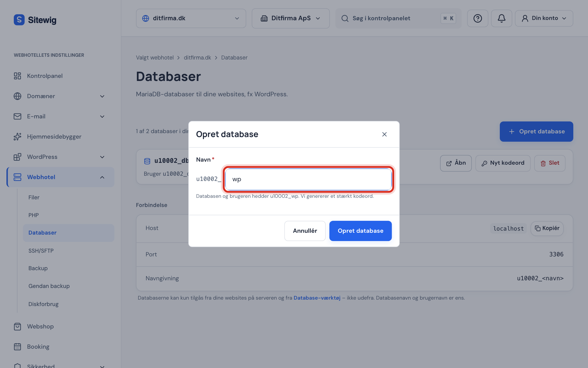Expand the WordPress sidebar section
Screen dimensions: 588x368
pos(60,157)
